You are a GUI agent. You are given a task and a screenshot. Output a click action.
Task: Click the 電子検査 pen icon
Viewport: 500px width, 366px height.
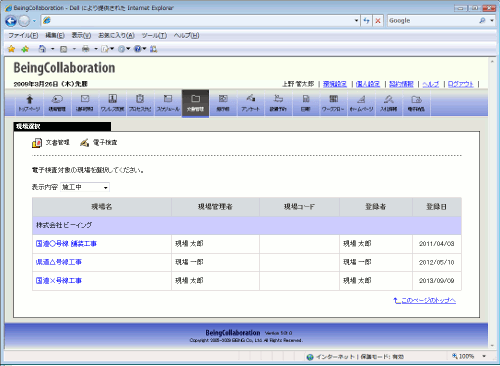(x=85, y=143)
